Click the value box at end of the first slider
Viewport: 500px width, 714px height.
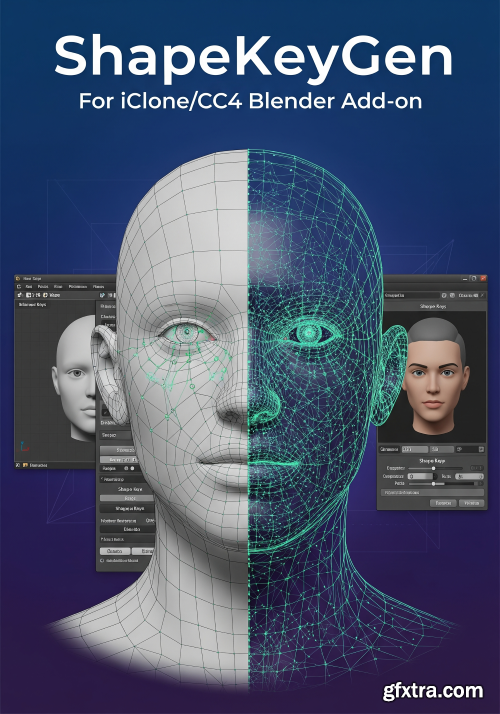click(477, 468)
